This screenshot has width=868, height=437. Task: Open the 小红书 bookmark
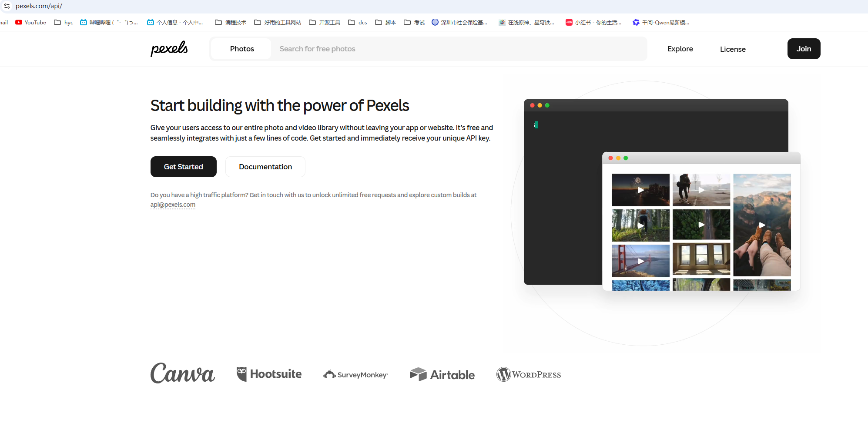tap(593, 22)
